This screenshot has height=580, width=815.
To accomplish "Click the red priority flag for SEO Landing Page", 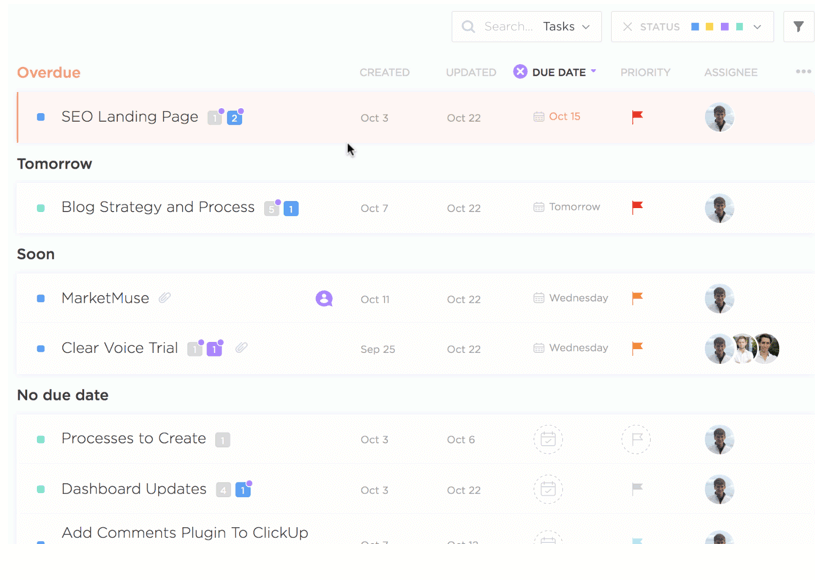I will pos(637,117).
